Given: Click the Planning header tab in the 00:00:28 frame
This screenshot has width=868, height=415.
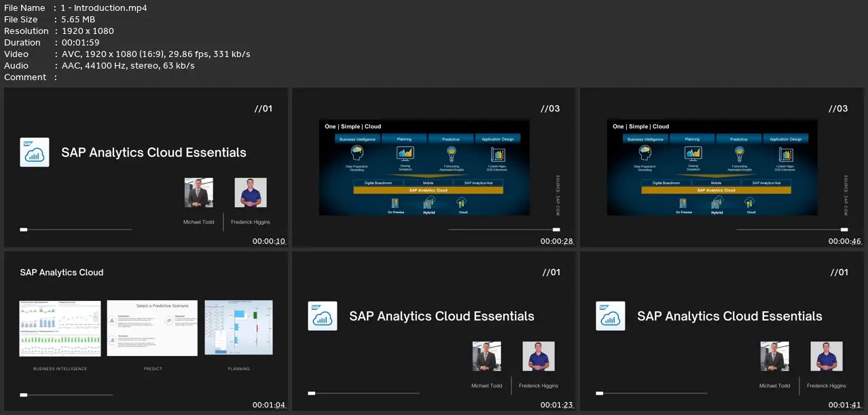Looking at the screenshot, I should 404,139.
